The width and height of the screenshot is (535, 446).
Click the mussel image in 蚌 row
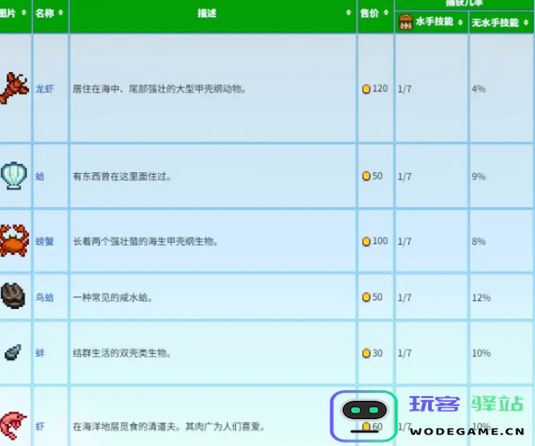pyautogui.click(x=13, y=353)
